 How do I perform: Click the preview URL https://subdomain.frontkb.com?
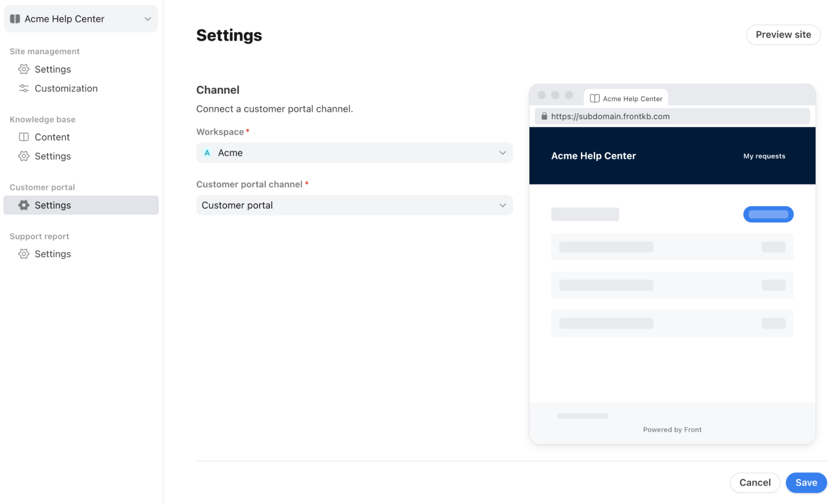(610, 116)
